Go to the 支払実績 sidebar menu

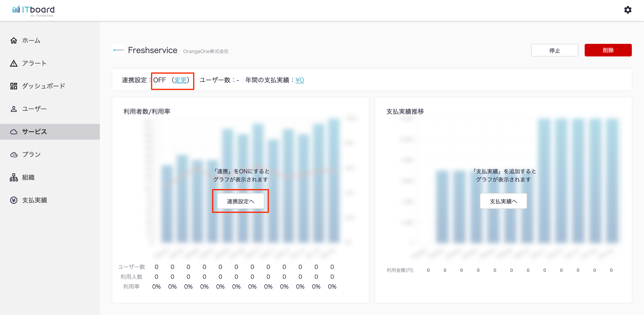[35, 200]
